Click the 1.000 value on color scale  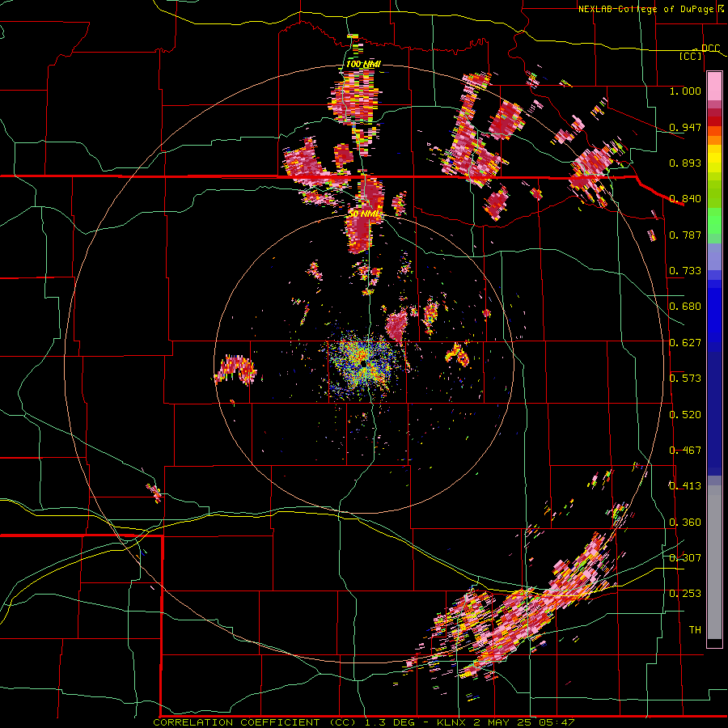point(685,91)
